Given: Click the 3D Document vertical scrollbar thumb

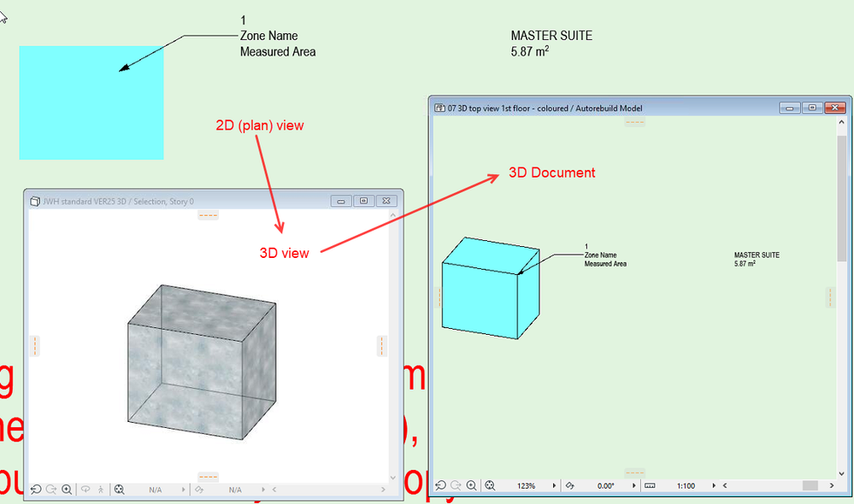Looking at the screenshot, I should click(x=841, y=197).
